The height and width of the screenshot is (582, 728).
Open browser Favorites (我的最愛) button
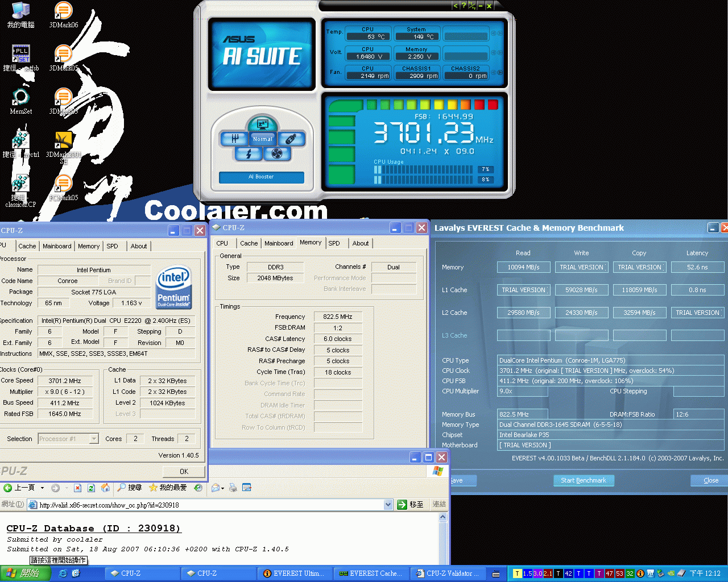(x=168, y=488)
